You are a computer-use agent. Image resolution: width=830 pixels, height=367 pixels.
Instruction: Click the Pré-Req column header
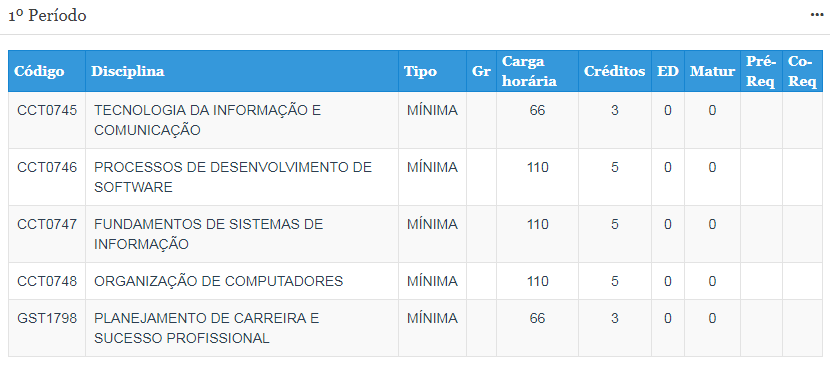pos(761,71)
